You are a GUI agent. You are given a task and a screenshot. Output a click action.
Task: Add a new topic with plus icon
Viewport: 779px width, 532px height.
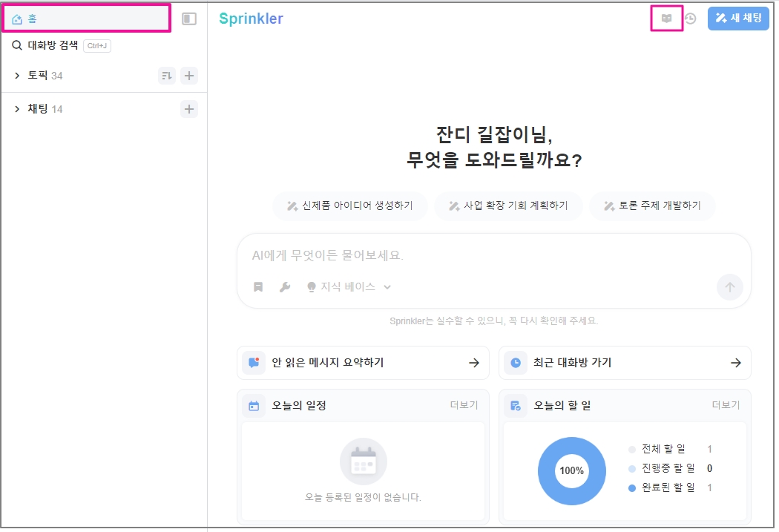189,76
